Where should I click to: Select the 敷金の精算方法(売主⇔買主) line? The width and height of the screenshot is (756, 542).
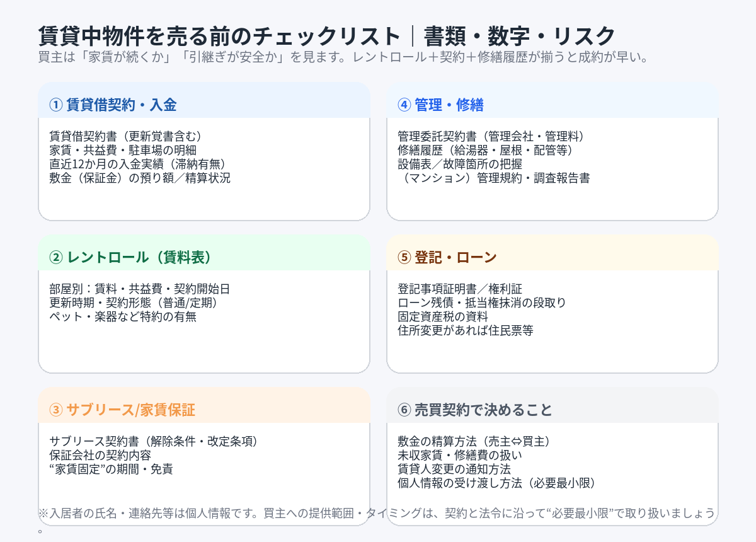[x=483, y=441]
